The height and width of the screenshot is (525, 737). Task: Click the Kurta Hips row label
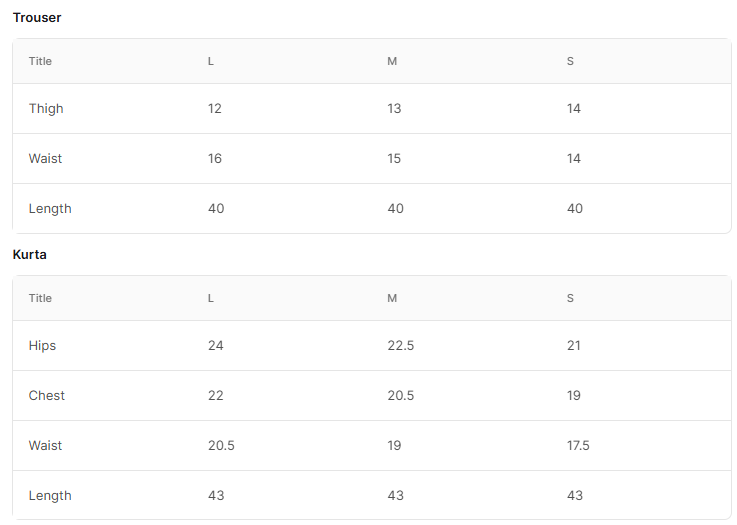pyautogui.click(x=42, y=345)
